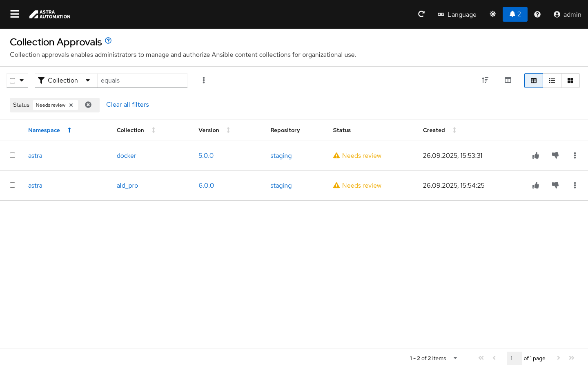Open kebab actions menu for docker row
Viewport: 588px width, 368px height.
[575, 156]
